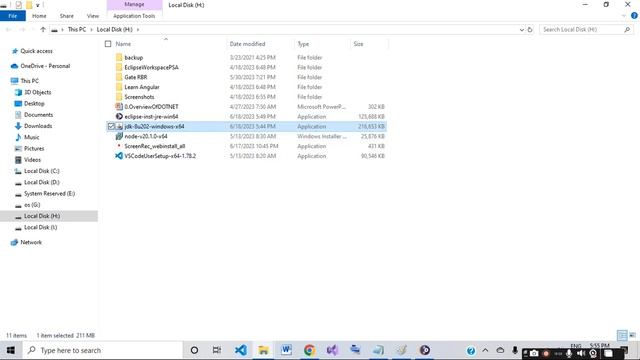This screenshot has height=360, width=640.
Task: Click This PC in address breadcrumb
Action: coord(77,29)
